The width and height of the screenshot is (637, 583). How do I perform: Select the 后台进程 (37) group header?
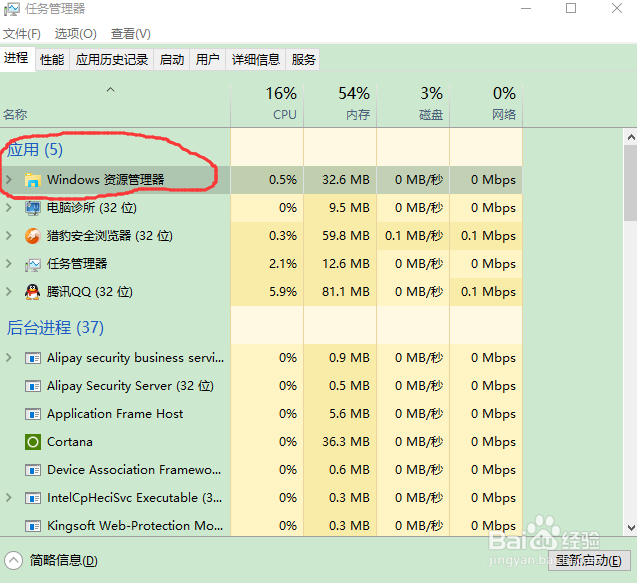point(55,327)
